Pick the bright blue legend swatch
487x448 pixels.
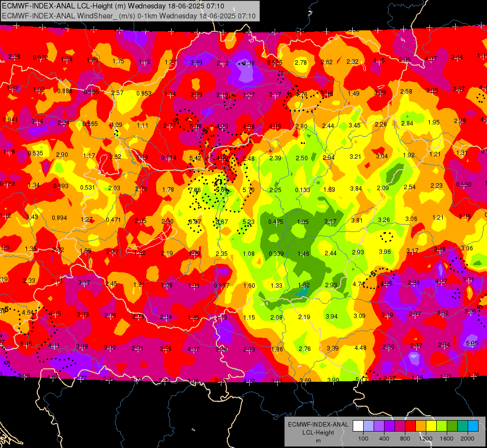point(473,426)
